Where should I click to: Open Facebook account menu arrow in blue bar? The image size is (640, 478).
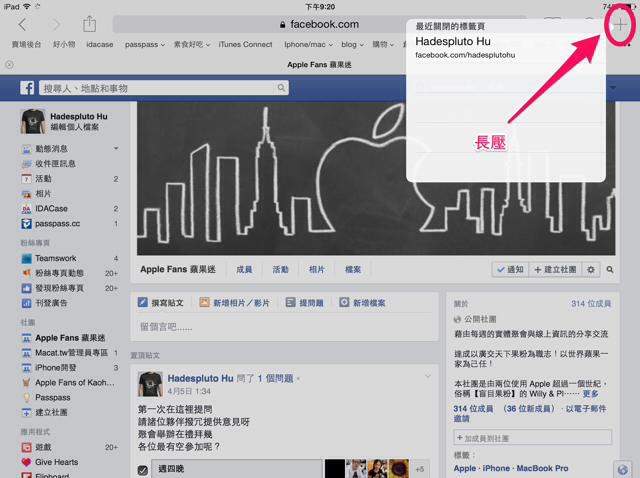(613, 88)
